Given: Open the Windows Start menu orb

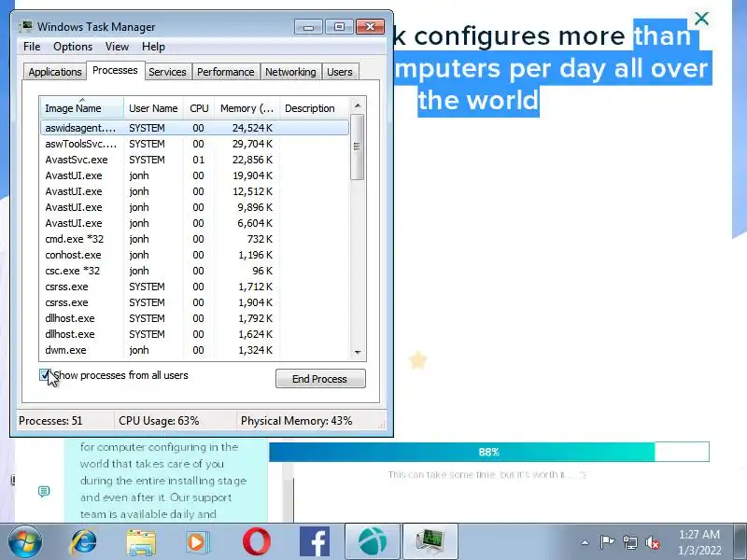Looking at the screenshot, I should pyautogui.click(x=25, y=542).
